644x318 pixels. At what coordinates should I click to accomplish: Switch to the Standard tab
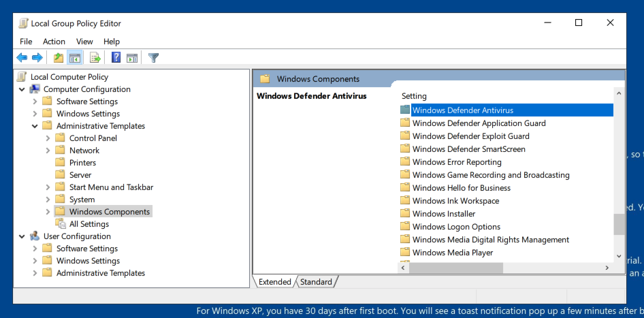(316, 282)
